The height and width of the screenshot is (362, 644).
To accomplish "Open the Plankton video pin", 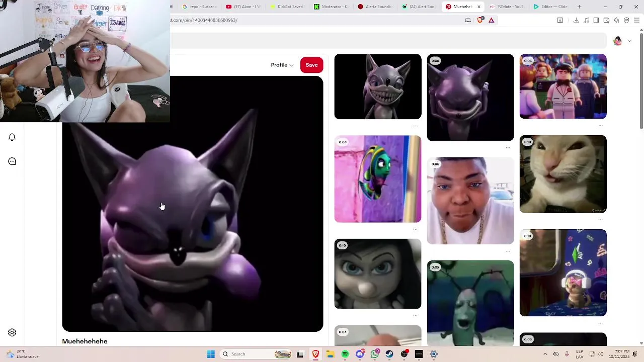I will 470,303.
